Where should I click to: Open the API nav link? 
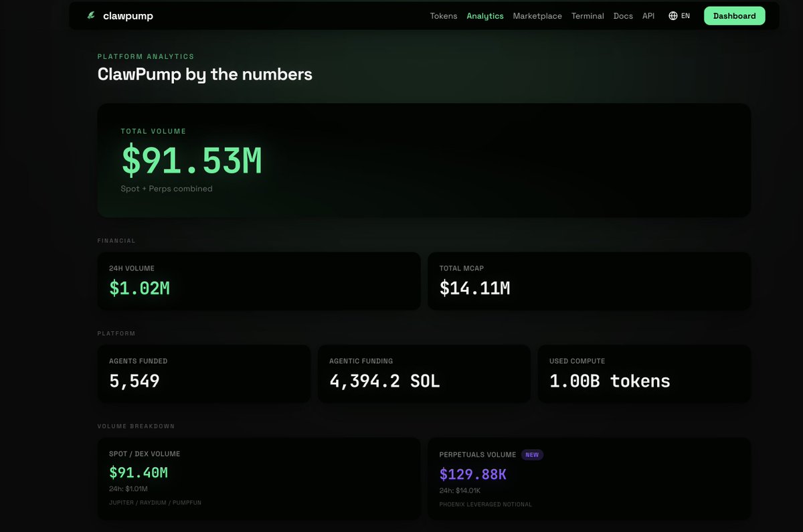click(x=648, y=16)
